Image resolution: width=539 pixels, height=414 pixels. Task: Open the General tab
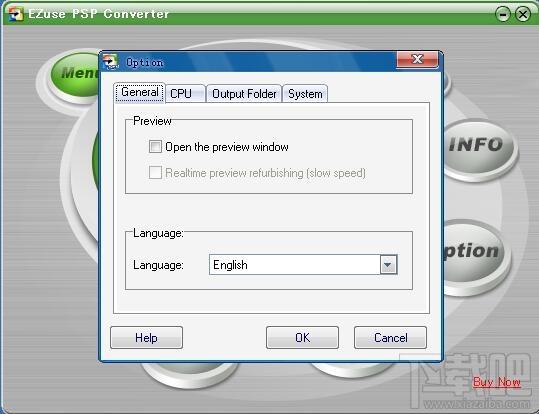click(140, 92)
